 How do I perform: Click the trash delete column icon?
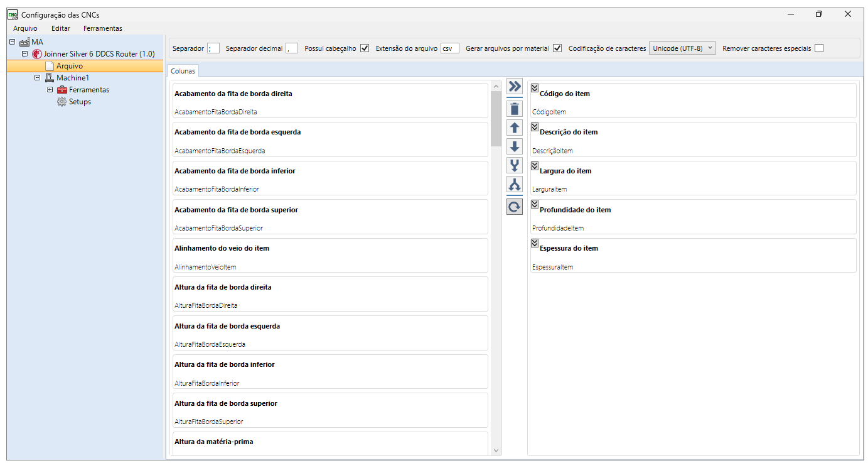point(515,109)
